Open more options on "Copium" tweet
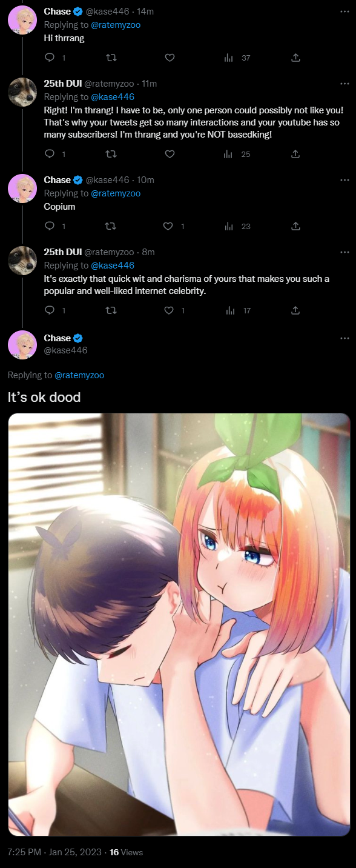The height and width of the screenshot is (868, 356). click(344, 180)
